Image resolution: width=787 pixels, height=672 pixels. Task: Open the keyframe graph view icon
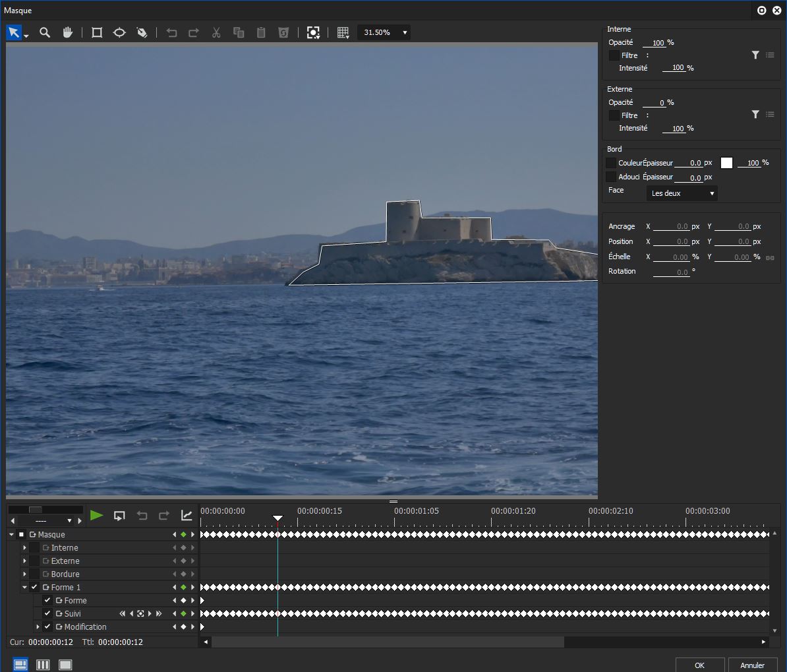click(x=187, y=515)
